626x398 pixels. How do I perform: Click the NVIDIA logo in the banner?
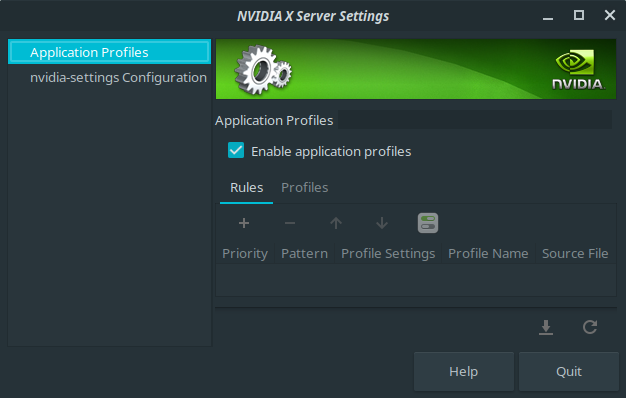[x=578, y=69]
